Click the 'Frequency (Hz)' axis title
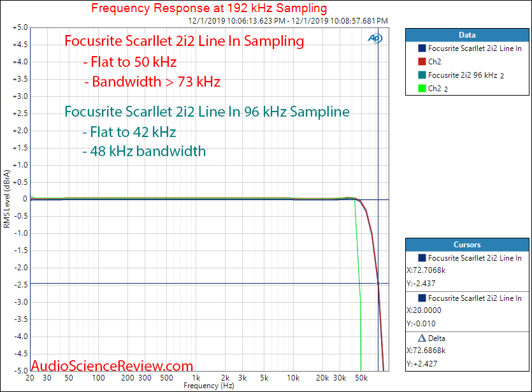Viewport: 532px width, 392px height. pos(209,386)
